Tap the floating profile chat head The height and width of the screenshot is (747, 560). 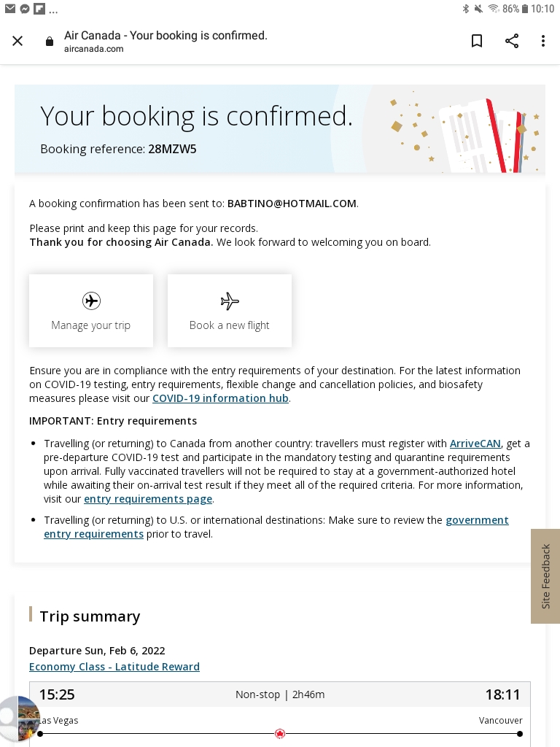pos(18,719)
